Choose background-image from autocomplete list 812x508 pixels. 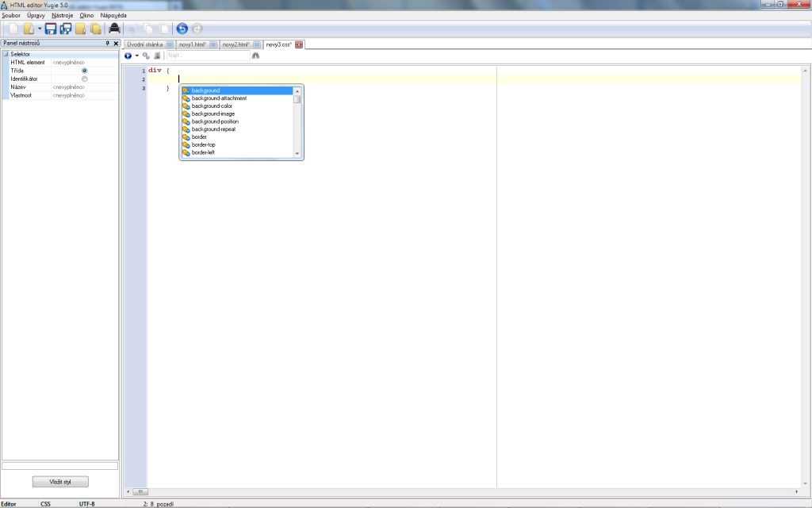coord(237,114)
